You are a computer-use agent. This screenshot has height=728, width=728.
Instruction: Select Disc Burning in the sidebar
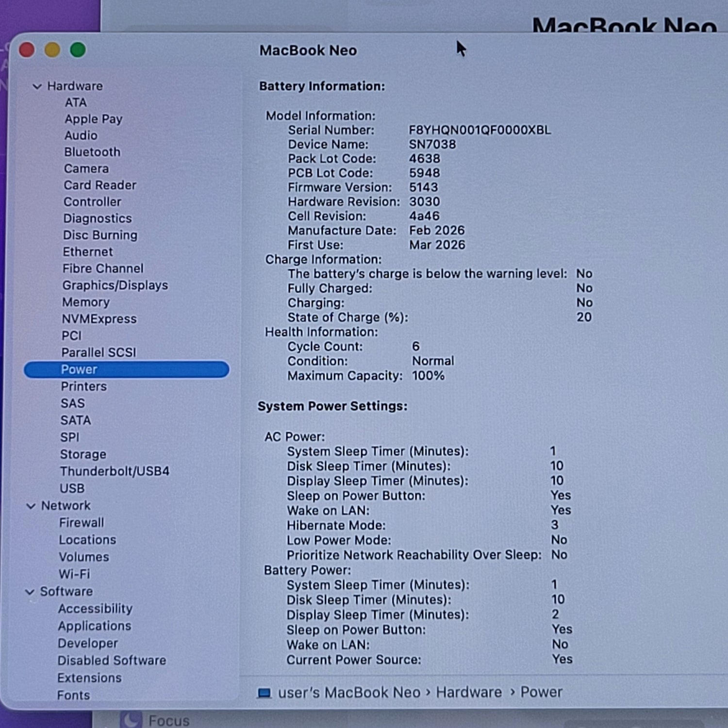100,235
